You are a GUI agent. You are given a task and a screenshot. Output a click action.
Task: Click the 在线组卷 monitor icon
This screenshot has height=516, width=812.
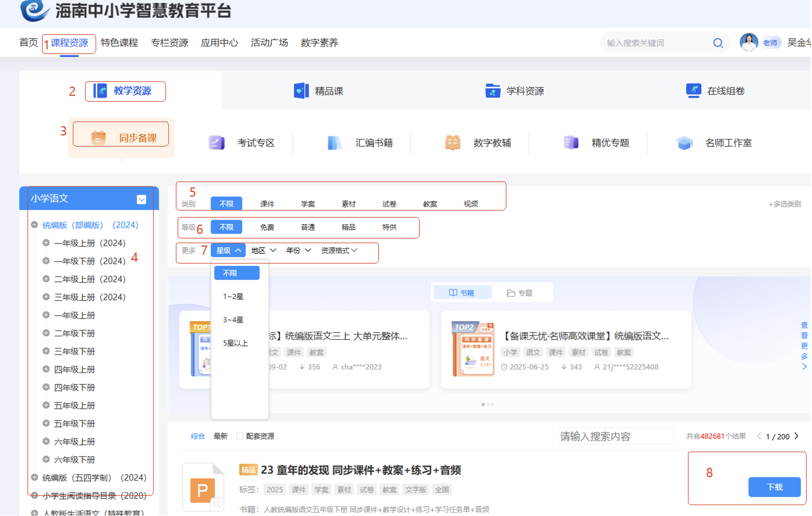[x=693, y=91]
